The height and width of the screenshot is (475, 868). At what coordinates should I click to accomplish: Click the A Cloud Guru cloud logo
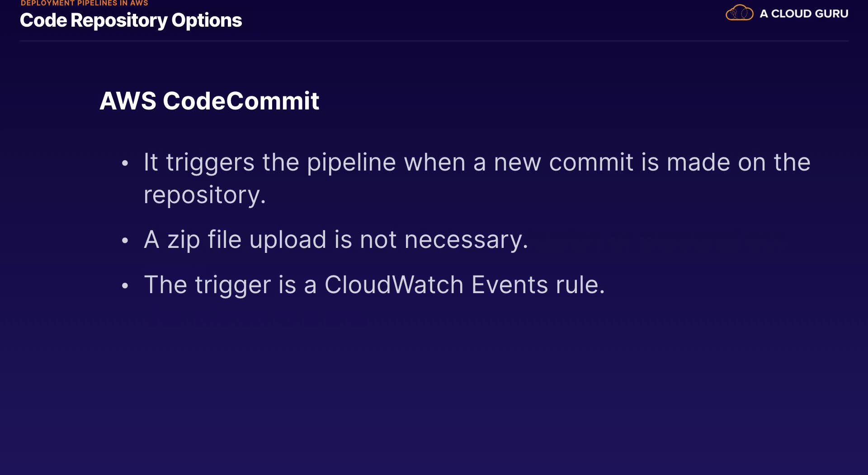tap(739, 13)
